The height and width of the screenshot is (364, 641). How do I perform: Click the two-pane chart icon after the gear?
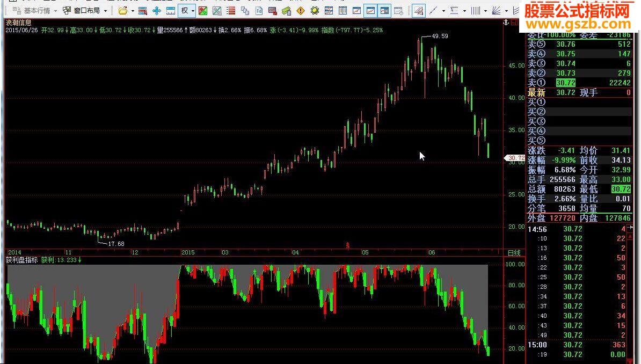329,11
